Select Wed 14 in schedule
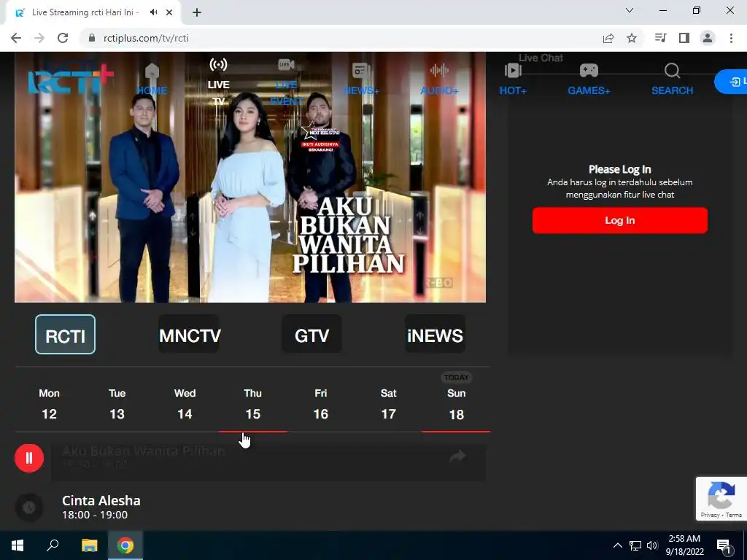 185,404
